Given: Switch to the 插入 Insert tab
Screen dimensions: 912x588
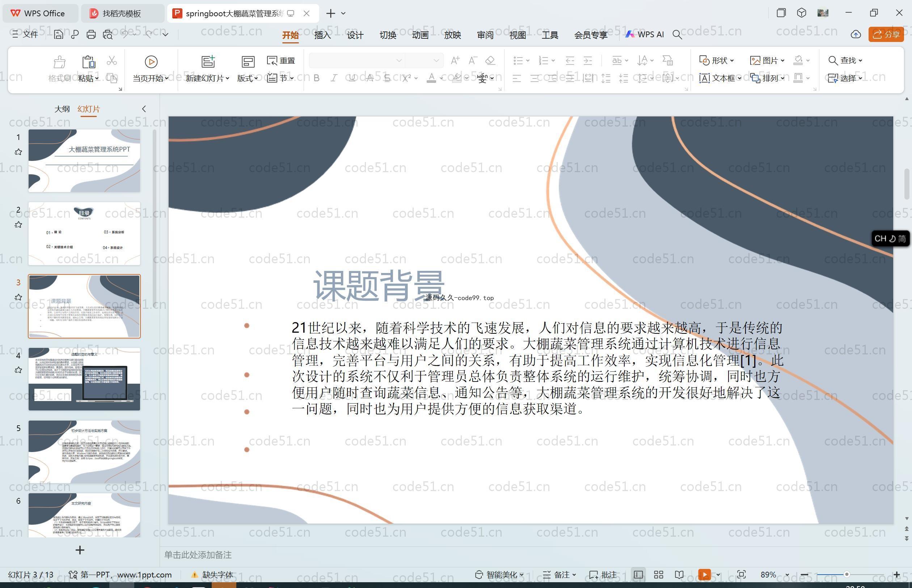Looking at the screenshot, I should [322, 35].
